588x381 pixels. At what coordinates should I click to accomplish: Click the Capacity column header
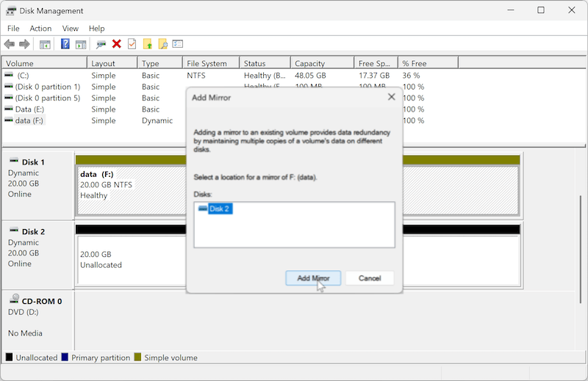(x=322, y=64)
